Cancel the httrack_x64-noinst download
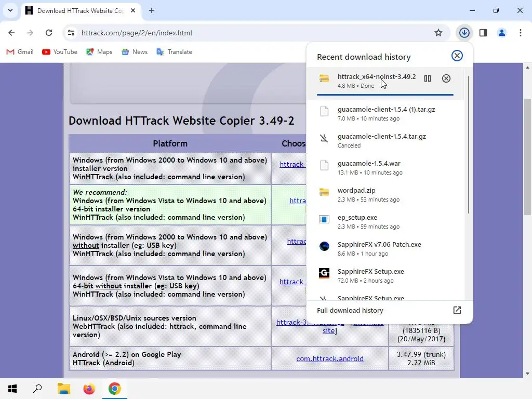The image size is (532, 399). (446, 79)
